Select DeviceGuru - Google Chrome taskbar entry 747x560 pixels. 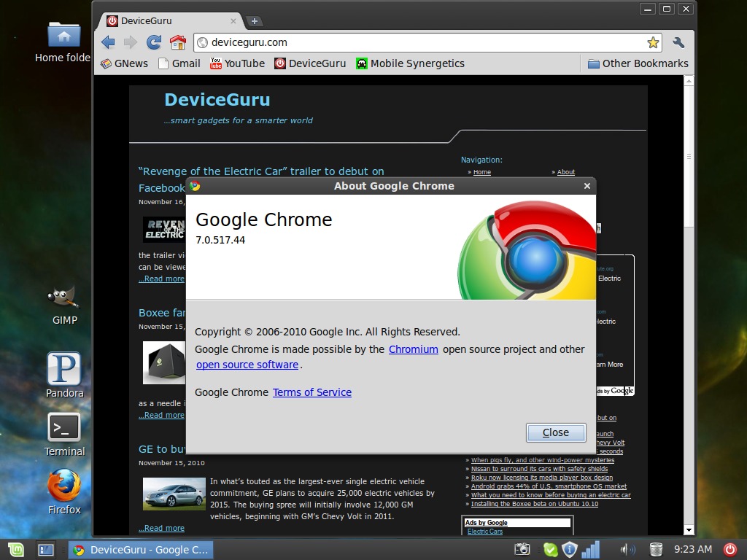click(141, 550)
